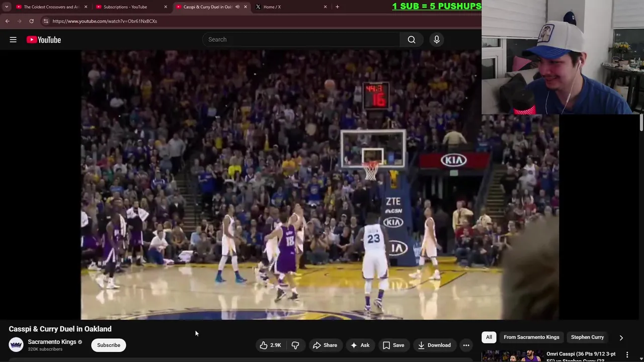Save the video to a playlist
644x362 pixels.
(x=393, y=345)
